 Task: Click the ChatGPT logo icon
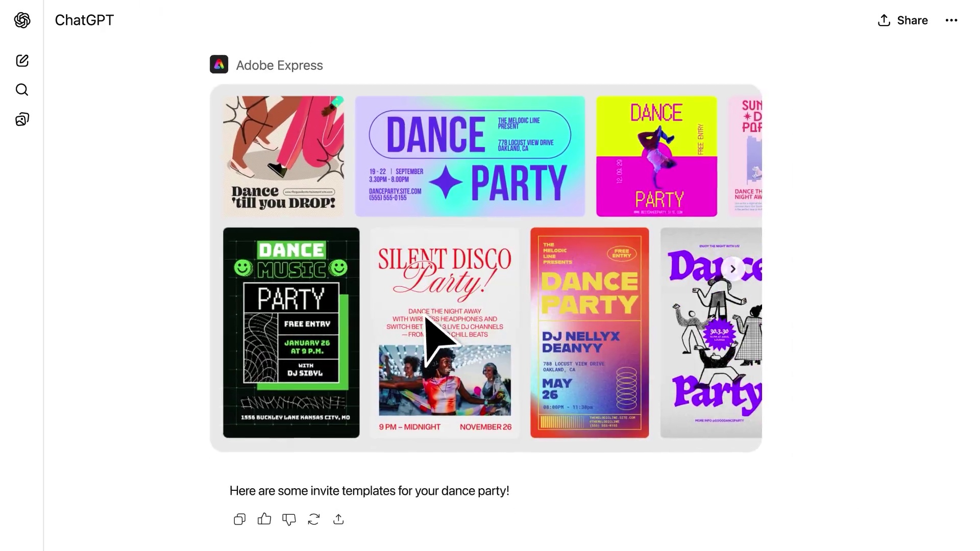pos(22,20)
